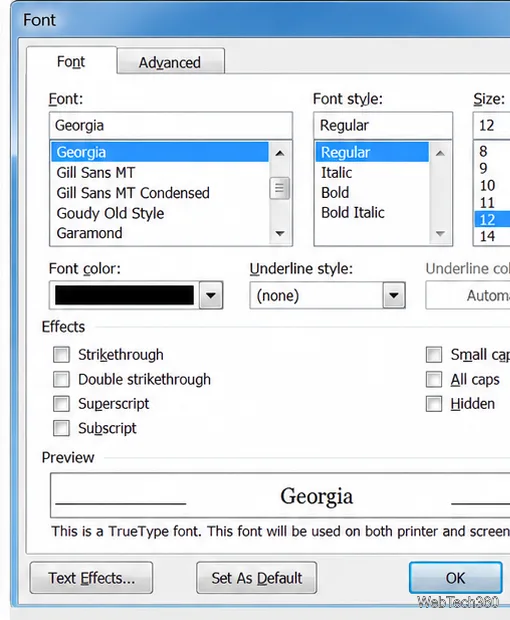Select Bold Italic font style
The image size is (510, 620).
pos(372,213)
